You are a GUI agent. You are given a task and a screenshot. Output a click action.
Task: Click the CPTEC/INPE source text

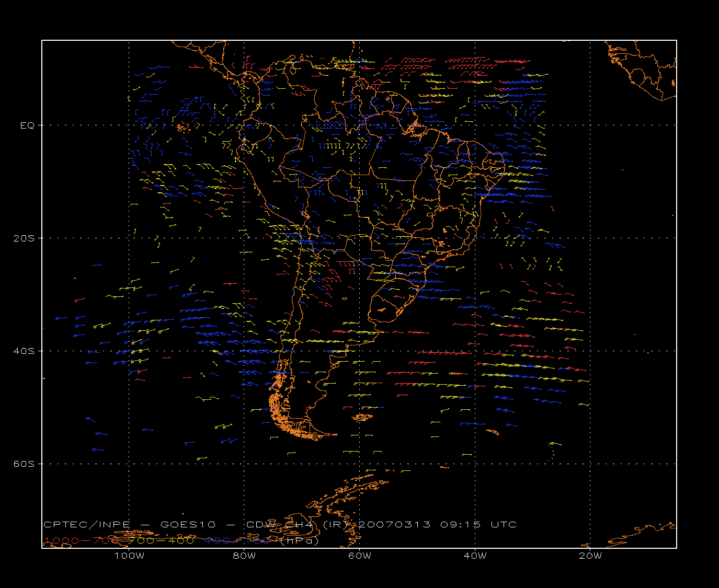coord(87,525)
